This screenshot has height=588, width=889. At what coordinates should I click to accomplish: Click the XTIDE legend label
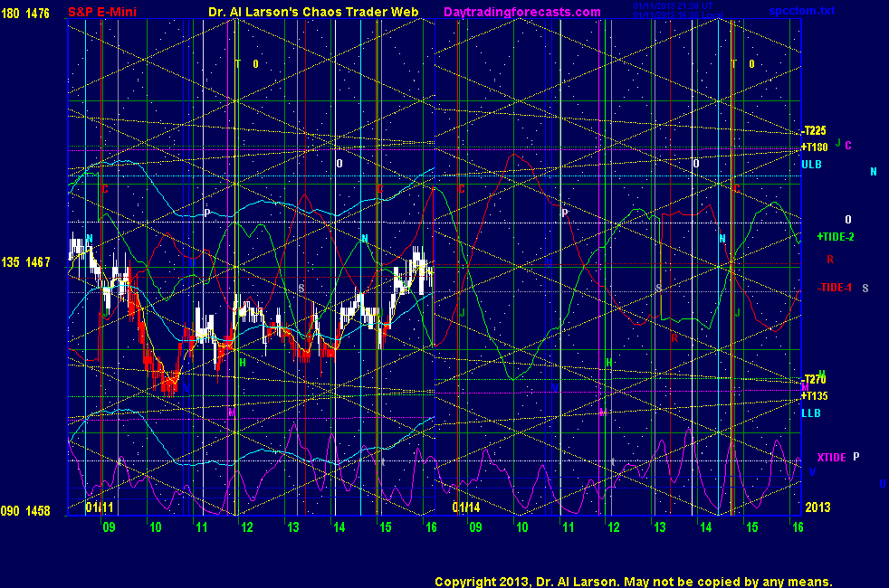point(831,457)
